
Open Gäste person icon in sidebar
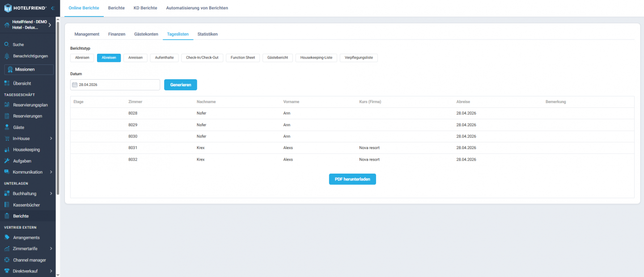[7, 127]
